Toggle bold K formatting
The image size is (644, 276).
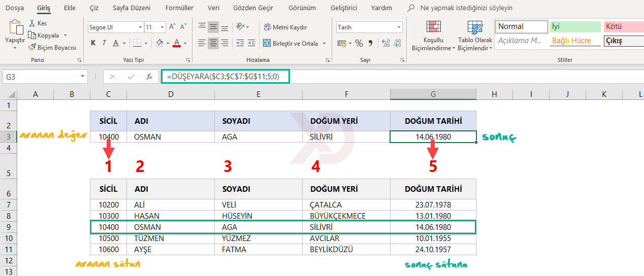click(x=93, y=43)
